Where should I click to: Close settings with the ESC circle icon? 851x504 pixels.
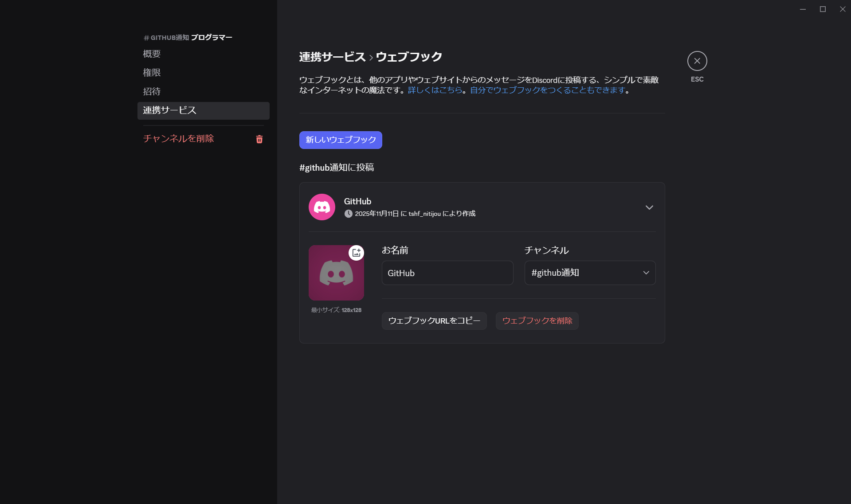(697, 61)
